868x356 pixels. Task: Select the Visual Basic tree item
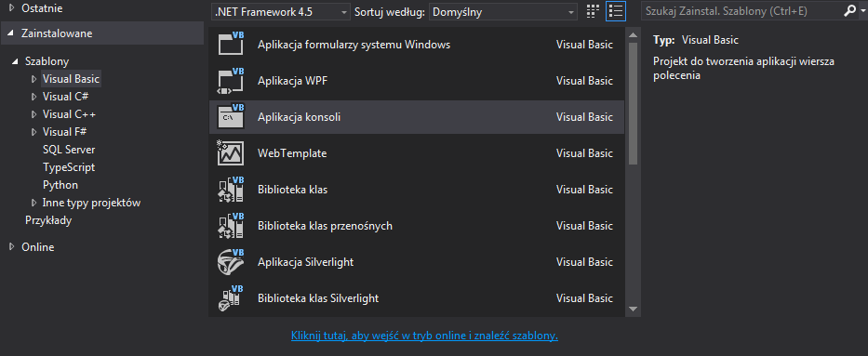71,79
